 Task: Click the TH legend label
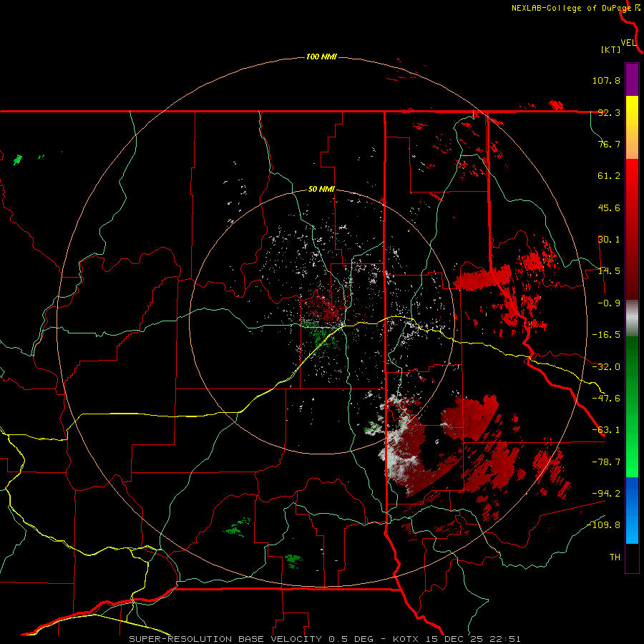(x=615, y=557)
